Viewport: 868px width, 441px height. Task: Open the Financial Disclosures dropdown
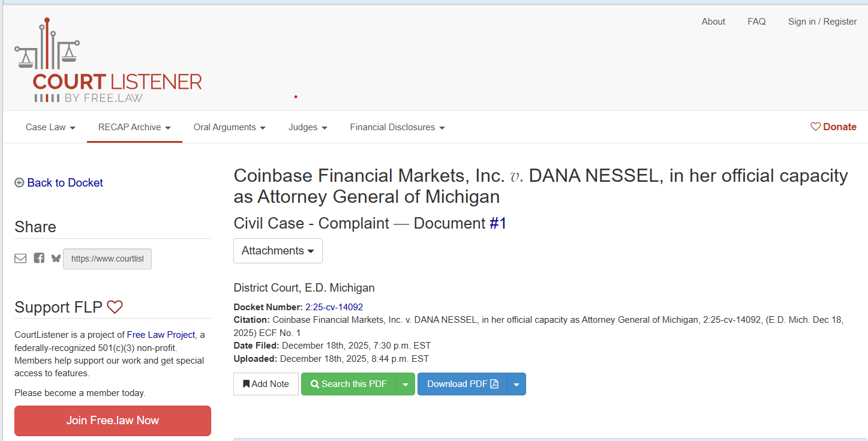click(x=397, y=127)
